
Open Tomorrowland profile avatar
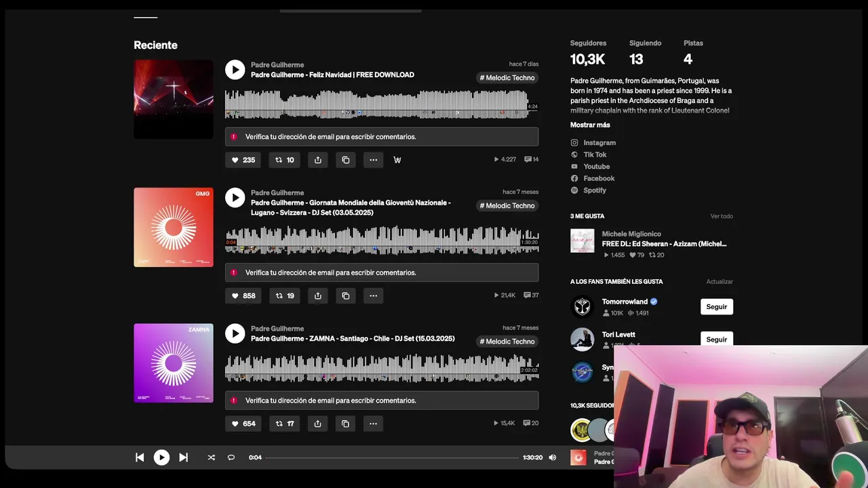(x=583, y=306)
